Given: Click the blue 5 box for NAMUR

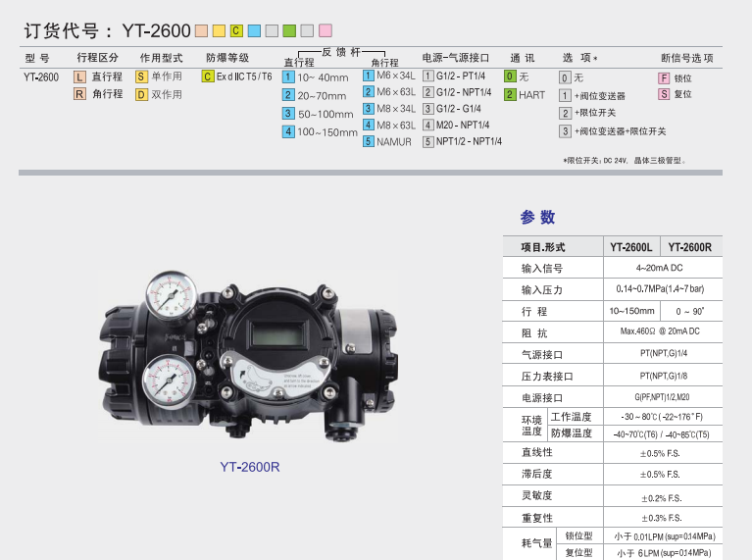Looking at the screenshot, I should (368, 141).
